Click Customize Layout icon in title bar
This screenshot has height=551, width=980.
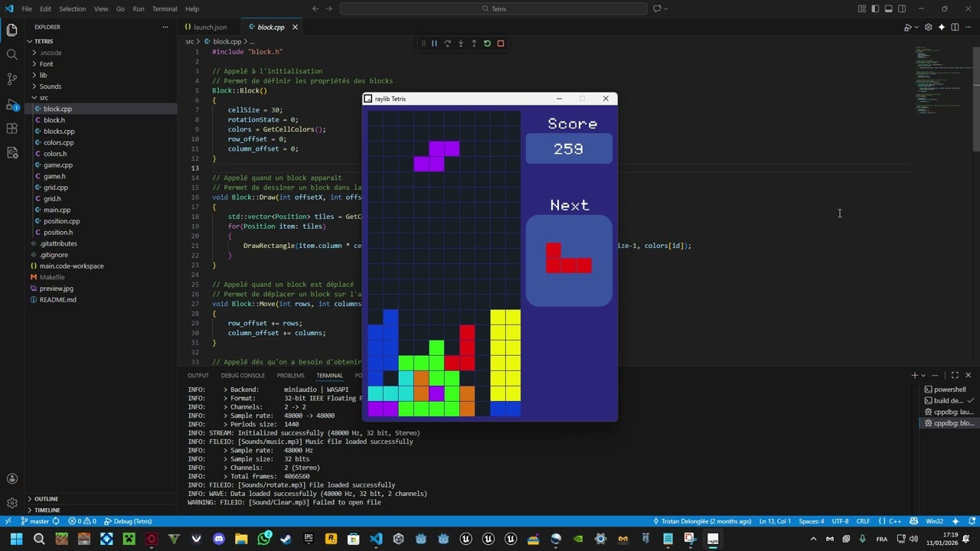pos(862,9)
